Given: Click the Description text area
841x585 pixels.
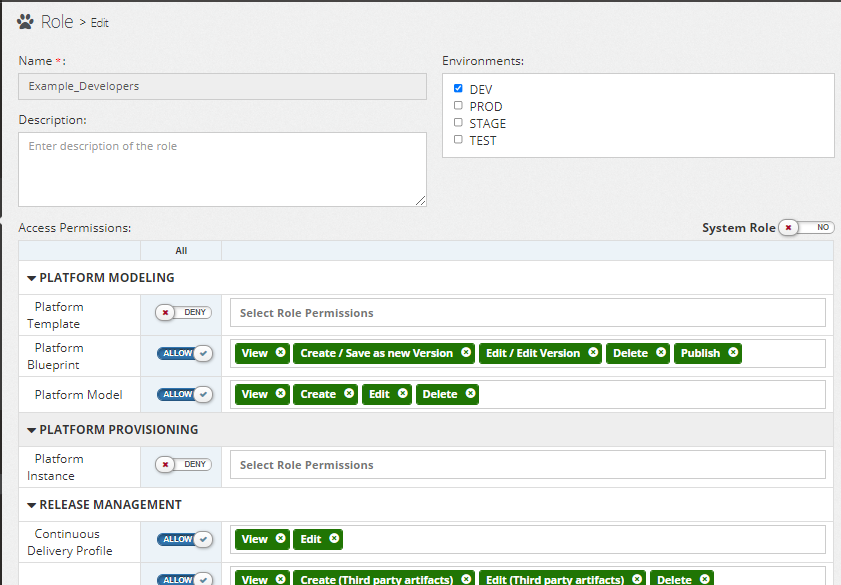Looking at the screenshot, I should click(222, 169).
